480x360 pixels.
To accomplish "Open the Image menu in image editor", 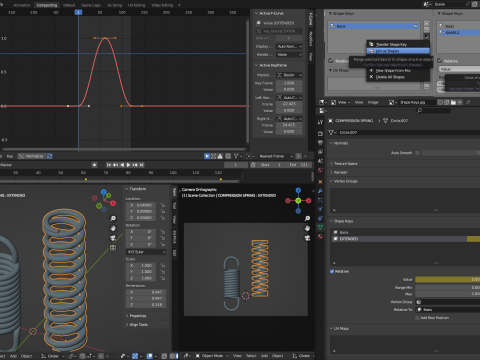I will 373,102.
